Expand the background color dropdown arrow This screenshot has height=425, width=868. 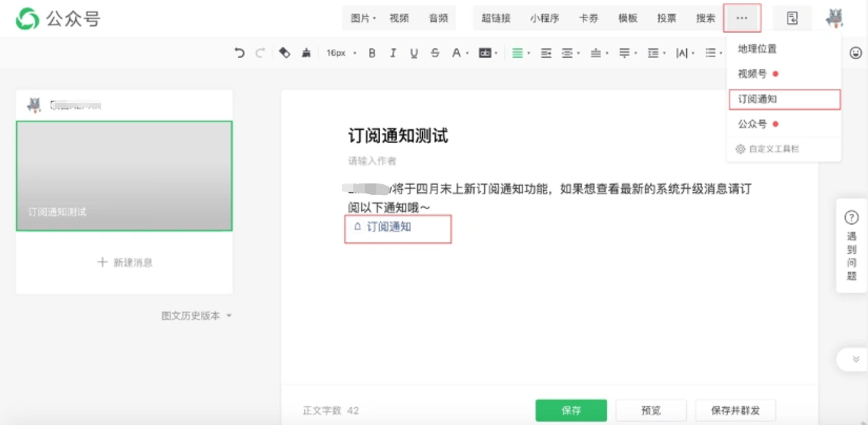(x=496, y=54)
